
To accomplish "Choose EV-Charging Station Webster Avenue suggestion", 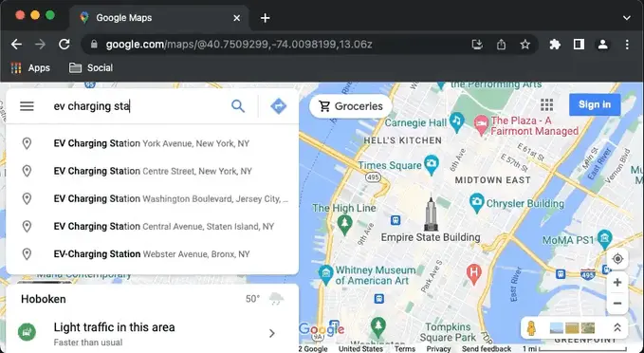I will [152, 253].
